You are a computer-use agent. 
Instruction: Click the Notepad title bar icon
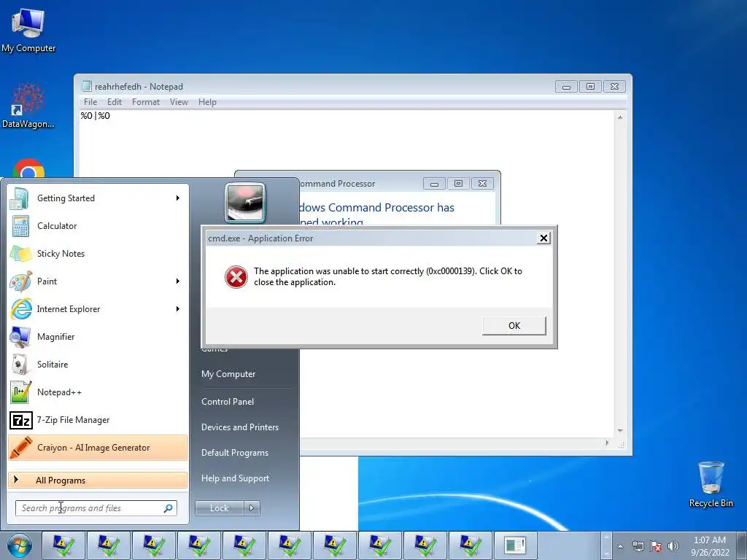[x=86, y=86]
